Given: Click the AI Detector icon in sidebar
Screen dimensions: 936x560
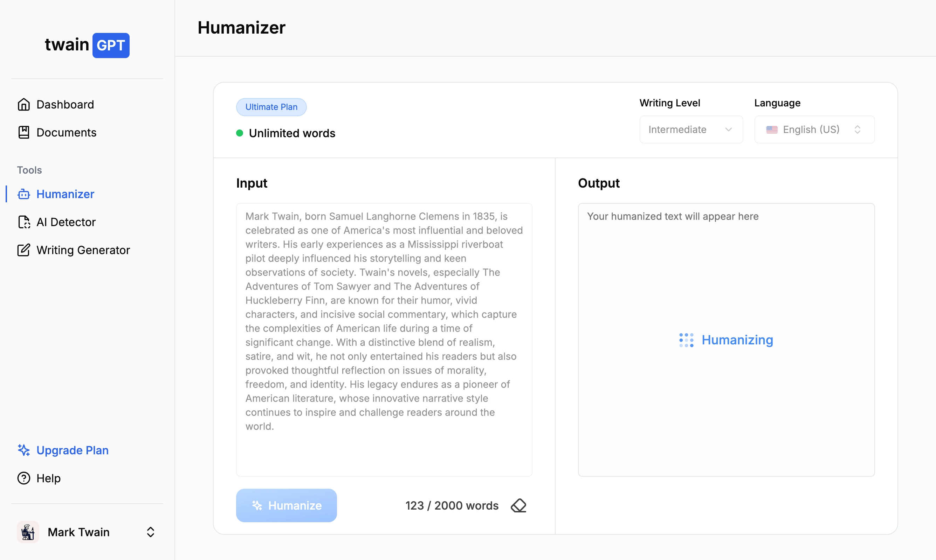Looking at the screenshot, I should click(24, 222).
